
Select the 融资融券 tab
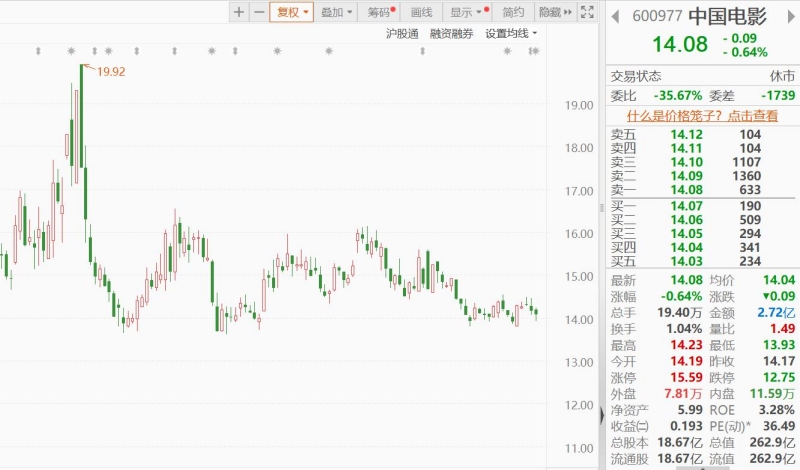[451, 33]
